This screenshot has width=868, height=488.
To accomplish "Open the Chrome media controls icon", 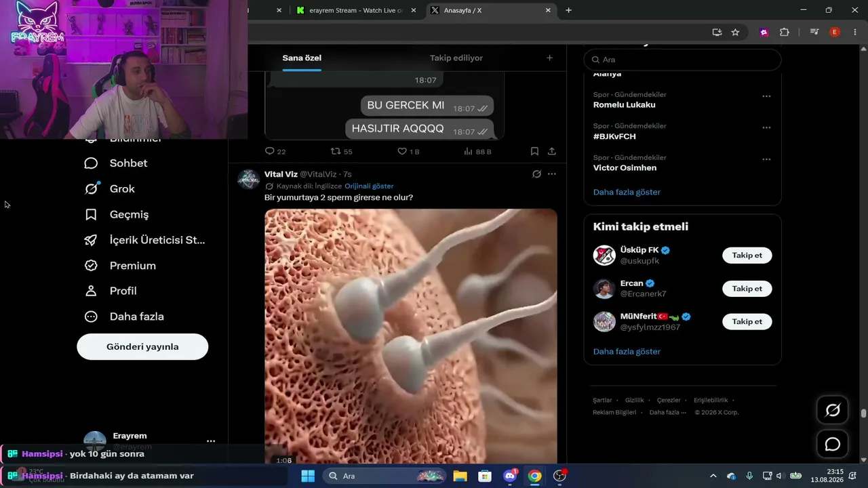I will coord(814,32).
